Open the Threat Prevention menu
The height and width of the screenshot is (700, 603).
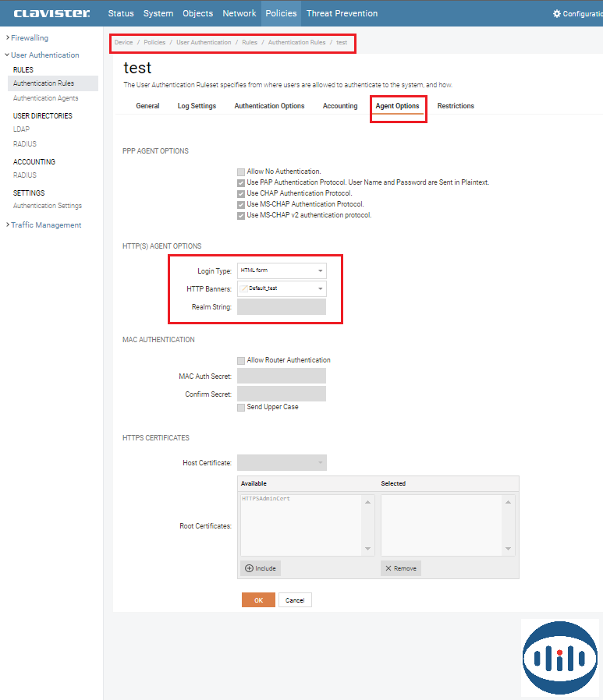[x=342, y=13]
